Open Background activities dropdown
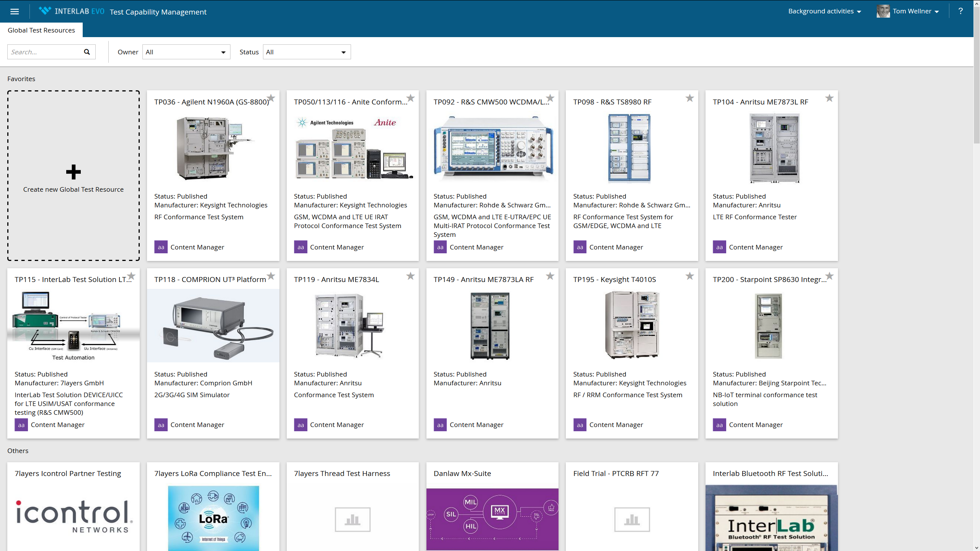Viewport: 980px width, 551px height. point(824,11)
